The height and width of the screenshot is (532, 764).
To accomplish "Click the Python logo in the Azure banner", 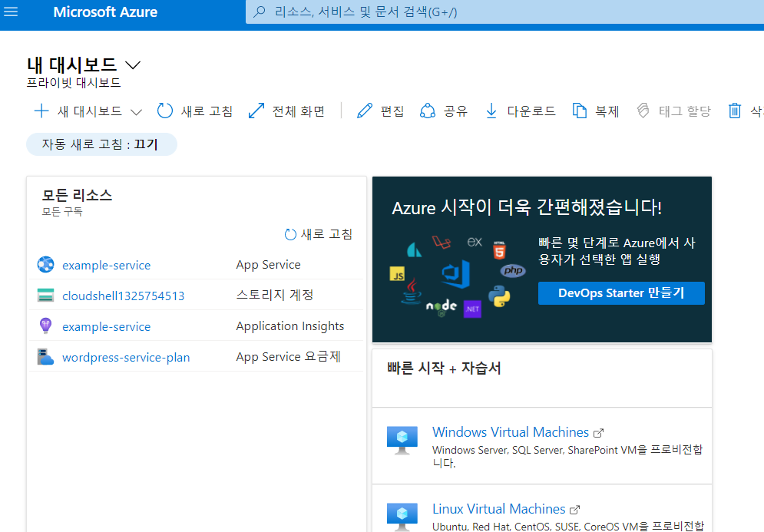I will click(499, 296).
